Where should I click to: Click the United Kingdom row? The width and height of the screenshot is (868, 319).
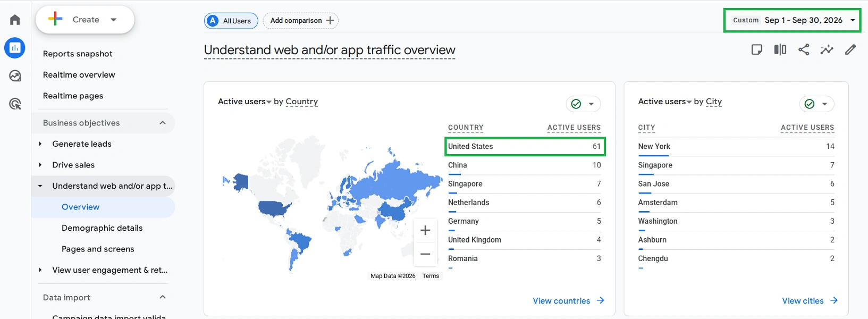pos(525,240)
